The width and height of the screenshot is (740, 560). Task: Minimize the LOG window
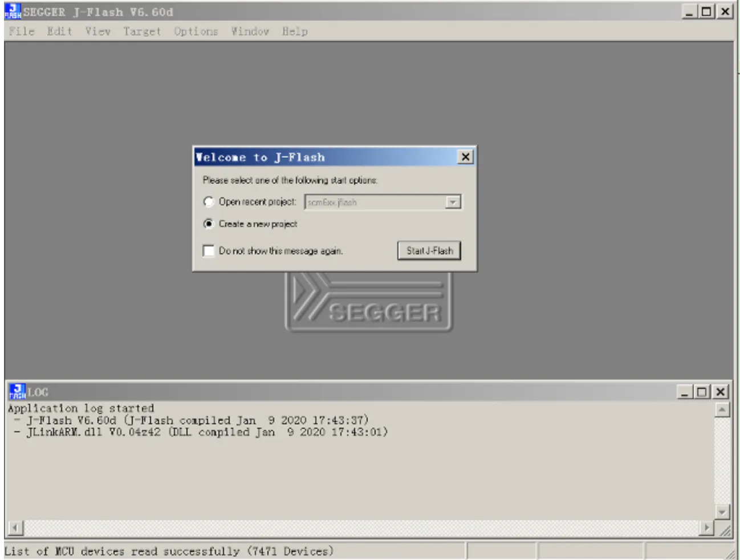pos(684,392)
